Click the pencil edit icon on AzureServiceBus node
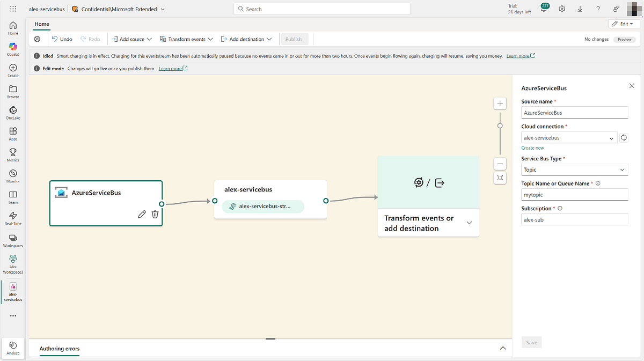The height and width of the screenshot is (361, 644). [x=142, y=215]
